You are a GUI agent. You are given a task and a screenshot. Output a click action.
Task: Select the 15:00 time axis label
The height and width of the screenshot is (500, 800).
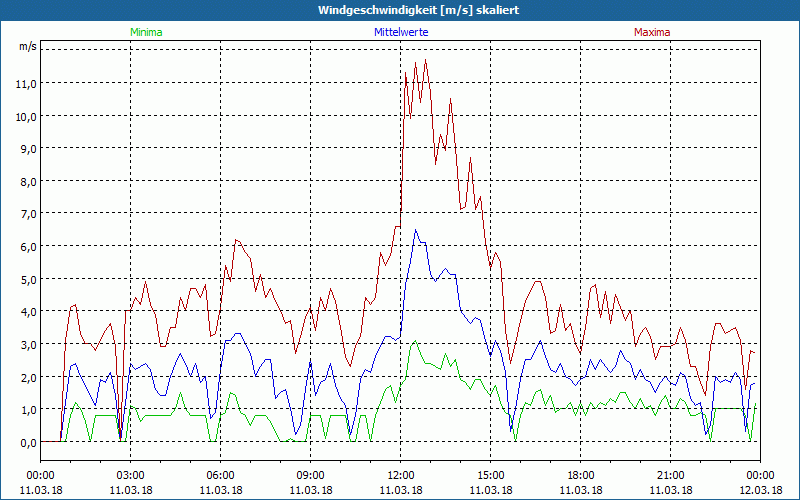[x=491, y=475]
